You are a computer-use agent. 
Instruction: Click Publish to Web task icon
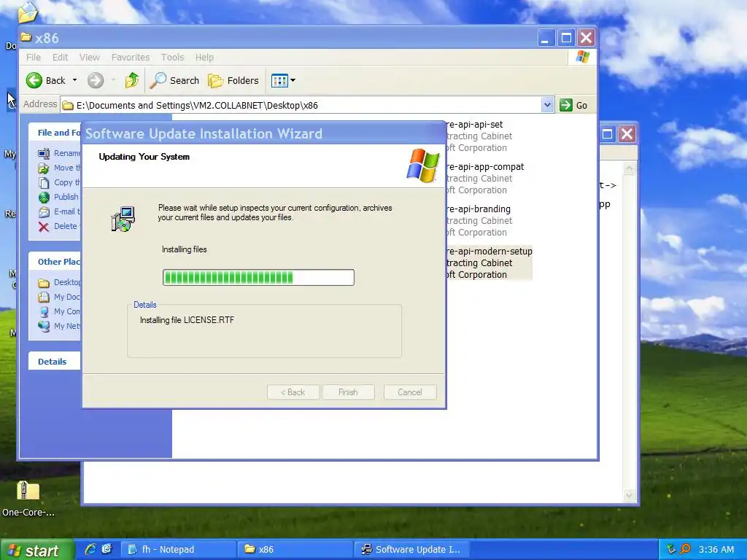click(44, 197)
